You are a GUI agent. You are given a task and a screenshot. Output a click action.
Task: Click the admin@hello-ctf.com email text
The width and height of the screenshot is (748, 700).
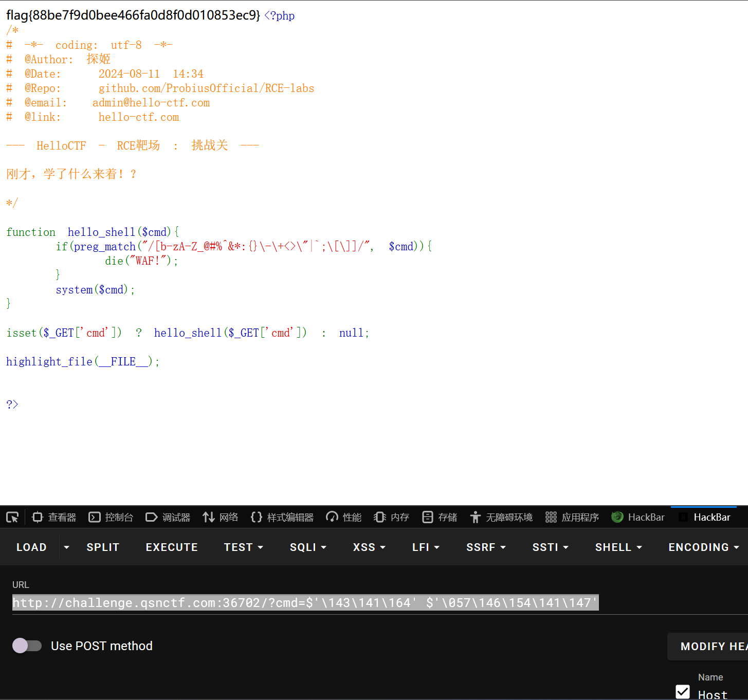tap(151, 103)
